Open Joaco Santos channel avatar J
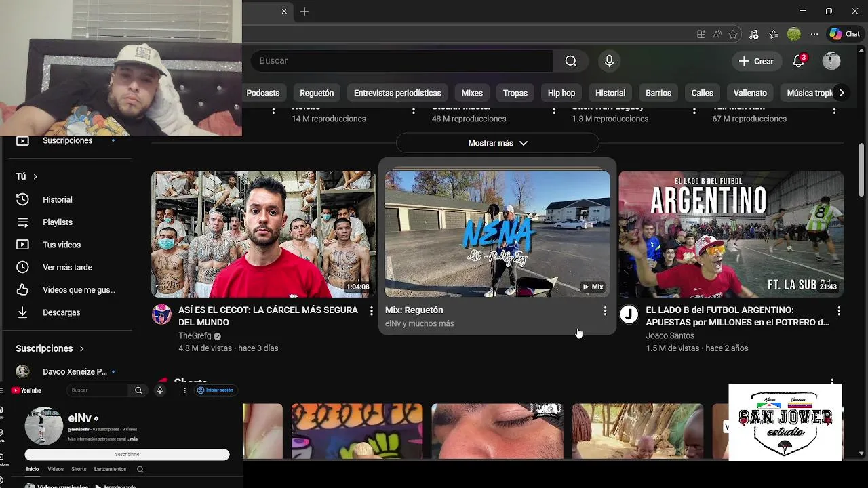Viewport: 868px width, 488px height. [629, 314]
